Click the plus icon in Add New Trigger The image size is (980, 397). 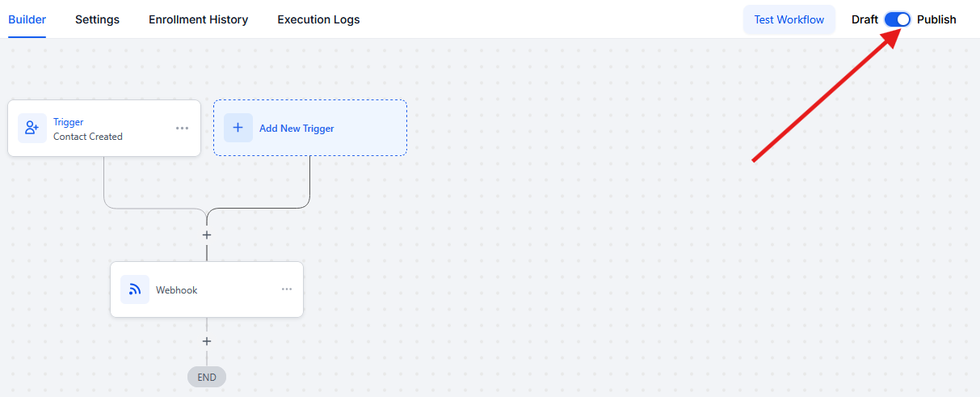238,128
